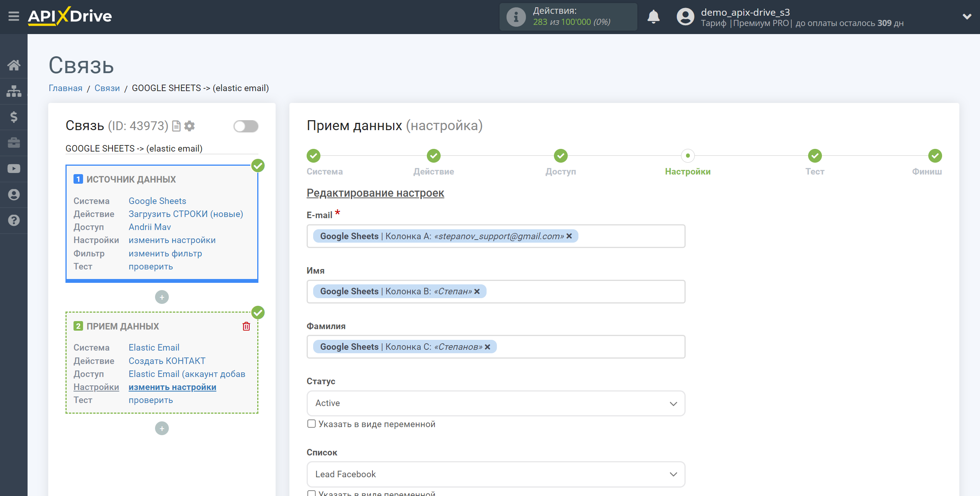Click into the Фамилия field
The height and width of the screenshot is (496, 980).
(x=496, y=347)
